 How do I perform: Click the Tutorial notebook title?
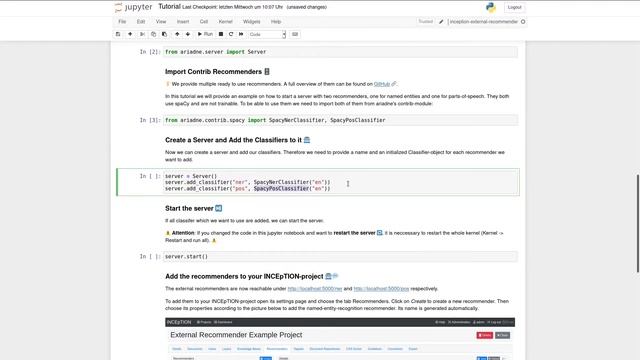[169, 7]
